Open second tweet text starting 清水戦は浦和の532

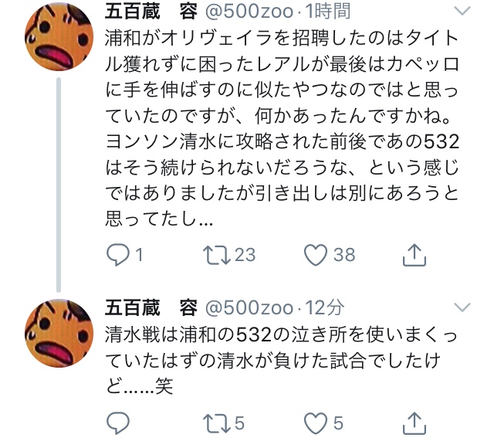click(x=281, y=360)
